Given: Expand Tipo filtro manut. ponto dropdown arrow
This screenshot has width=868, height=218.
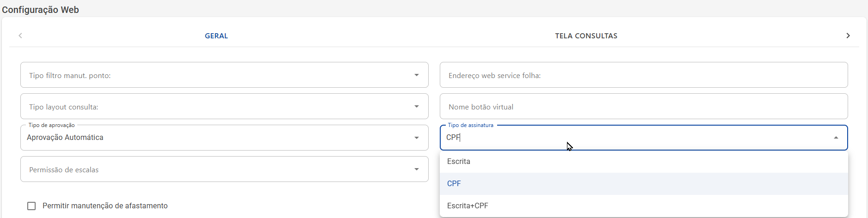Looking at the screenshot, I should point(416,75).
